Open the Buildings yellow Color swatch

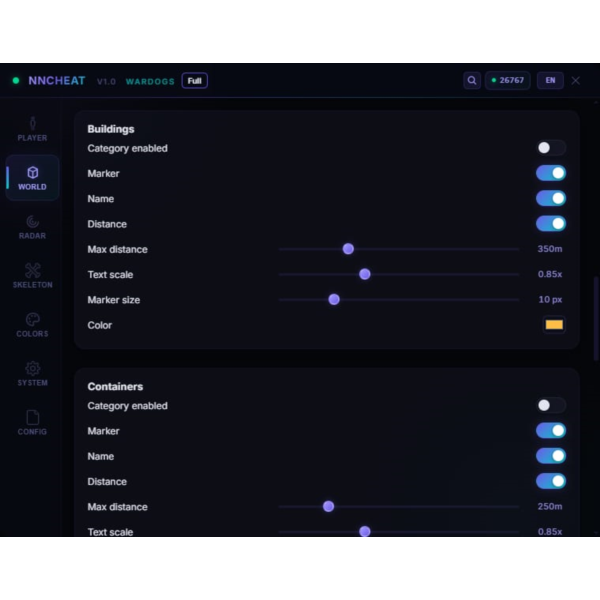click(554, 325)
